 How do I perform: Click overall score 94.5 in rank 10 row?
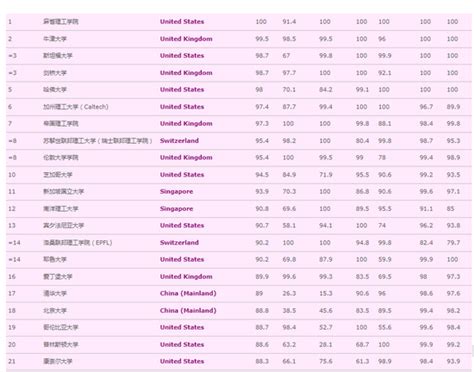[x=262, y=175]
